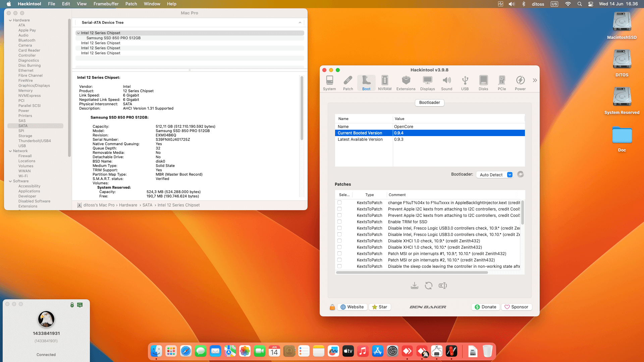Screen dimensions: 644x362
Task: Click the refresh patches icon
Action: click(x=429, y=286)
